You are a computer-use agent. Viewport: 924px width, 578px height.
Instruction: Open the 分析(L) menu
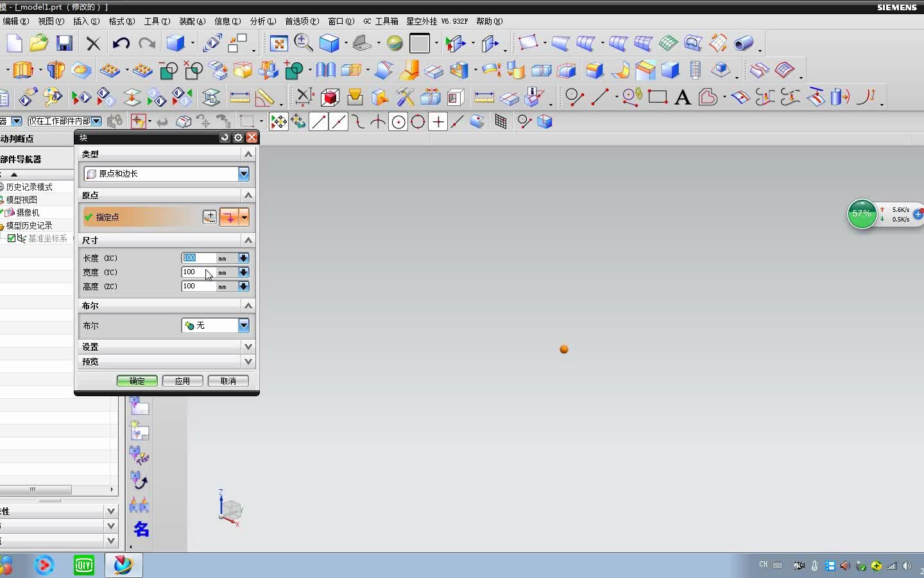pyautogui.click(x=262, y=21)
